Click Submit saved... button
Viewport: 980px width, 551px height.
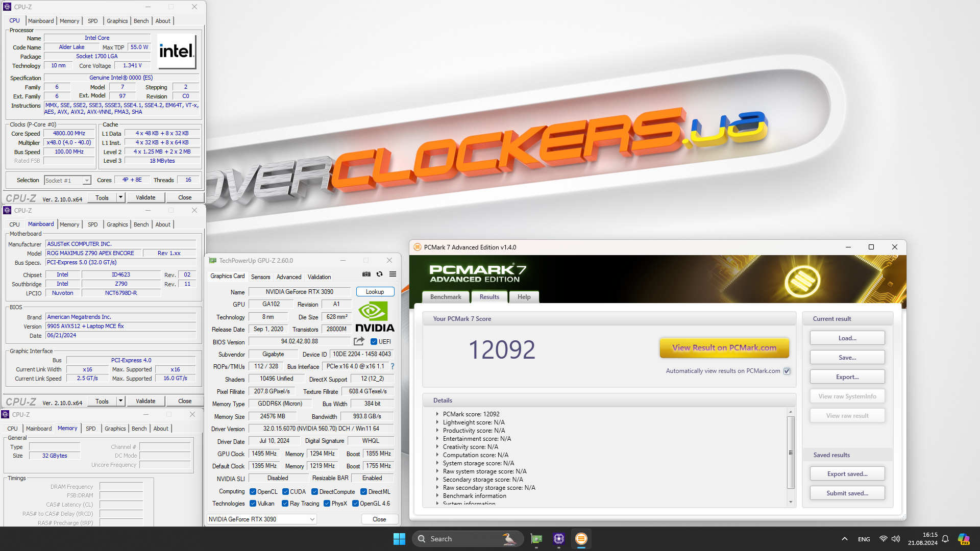click(x=847, y=493)
